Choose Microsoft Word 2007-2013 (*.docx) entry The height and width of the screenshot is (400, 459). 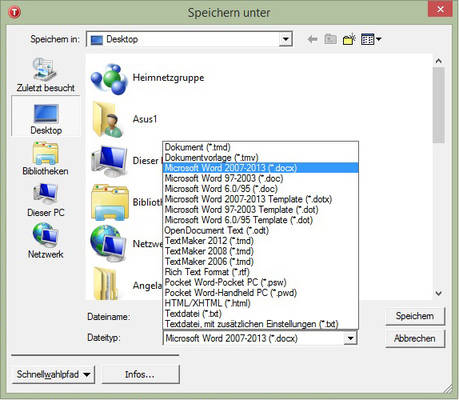[x=261, y=168]
